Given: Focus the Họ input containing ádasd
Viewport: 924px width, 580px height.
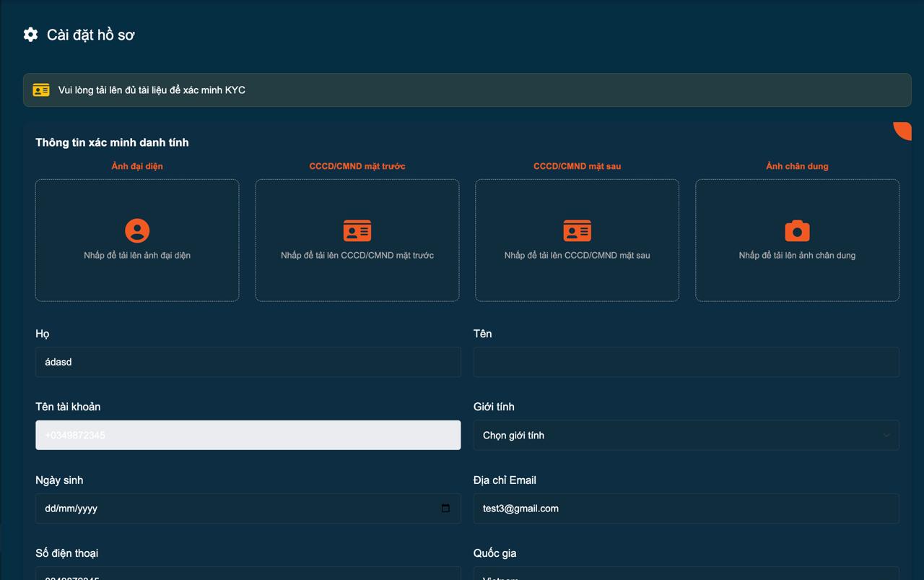Looking at the screenshot, I should click(248, 362).
